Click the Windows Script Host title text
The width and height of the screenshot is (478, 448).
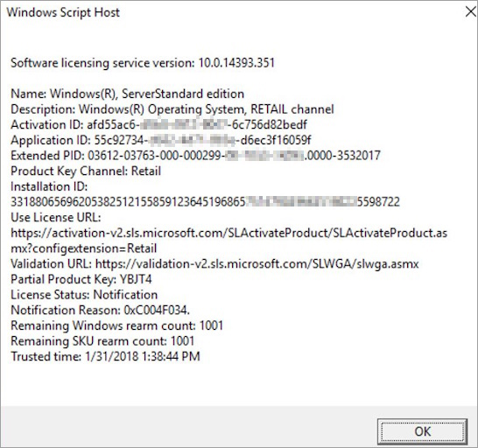coord(63,12)
